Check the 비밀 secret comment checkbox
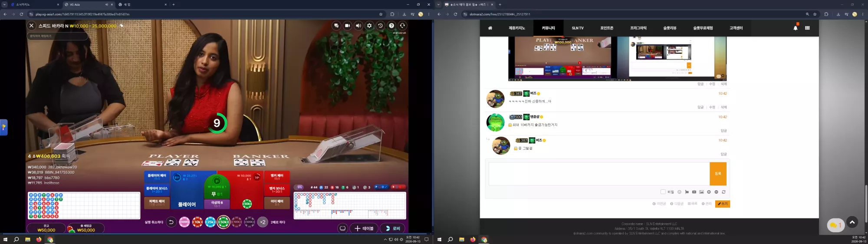Screen dimensions: 868x244 click(663, 192)
